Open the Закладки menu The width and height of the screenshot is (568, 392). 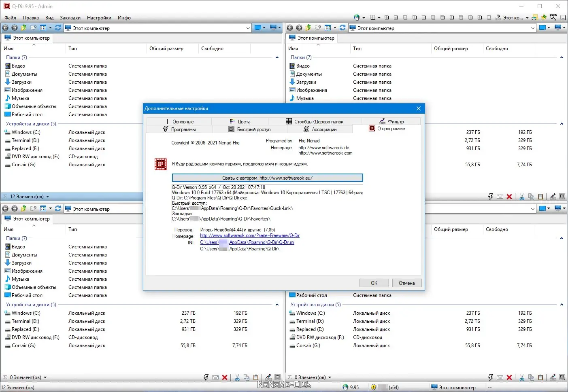[x=70, y=18]
